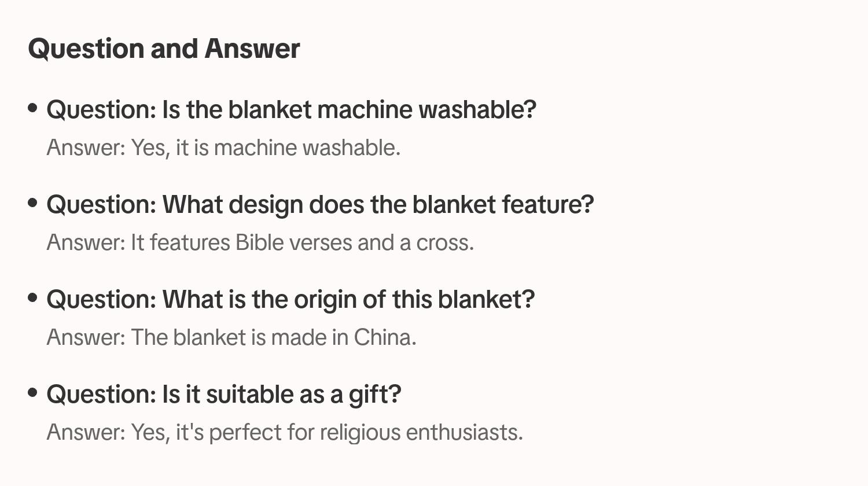
Task: Select "Is the blanket machine washable?" question
Action: click(x=291, y=110)
